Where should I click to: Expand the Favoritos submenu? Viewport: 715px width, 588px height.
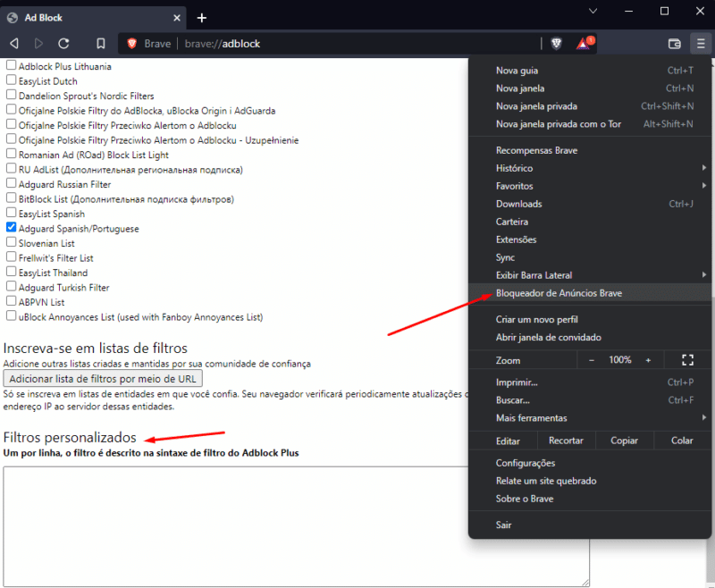pyautogui.click(x=590, y=186)
